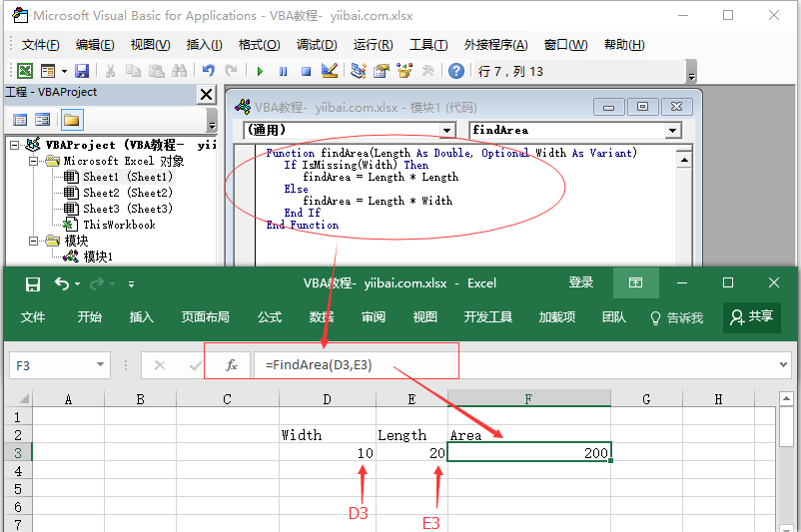Click Excel Save icon in quick access bar
Viewport: 801px width, 532px height.
pyautogui.click(x=33, y=283)
